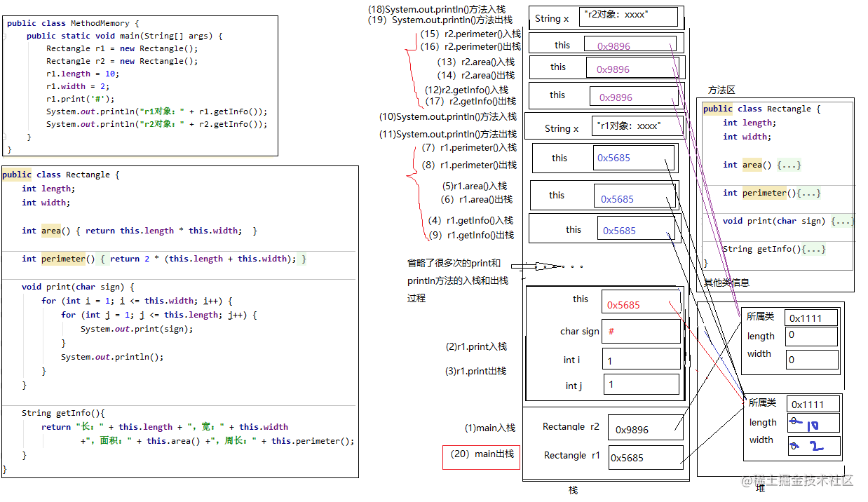
Task: Click the 其他类信息 text in method area
Action: [727, 283]
